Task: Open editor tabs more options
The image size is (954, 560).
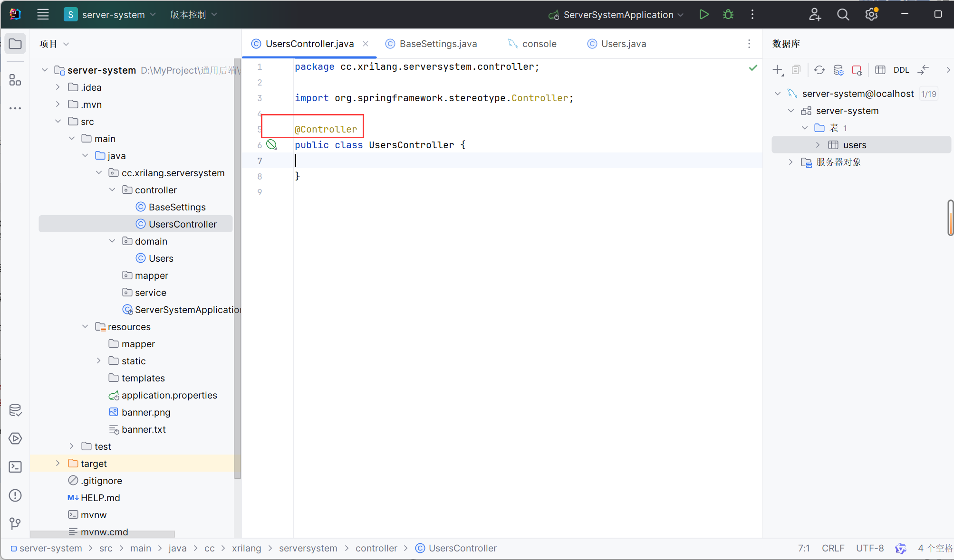Action: click(749, 44)
